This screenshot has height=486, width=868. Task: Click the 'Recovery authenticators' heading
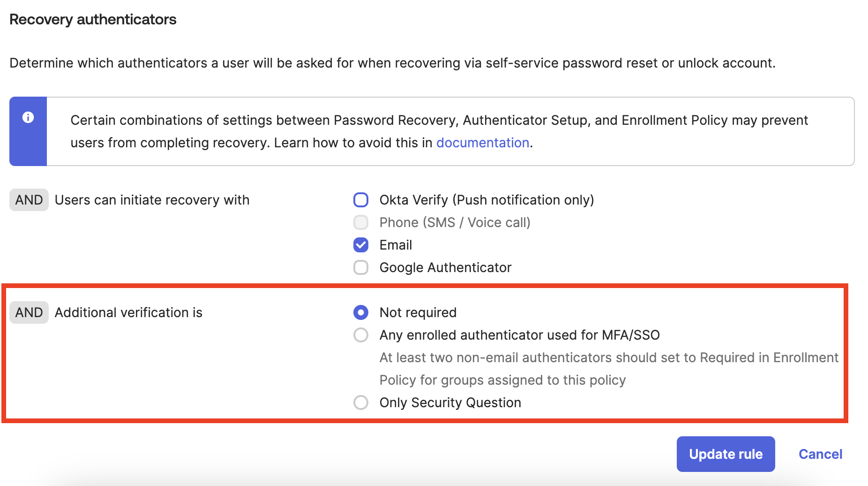click(x=93, y=20)
